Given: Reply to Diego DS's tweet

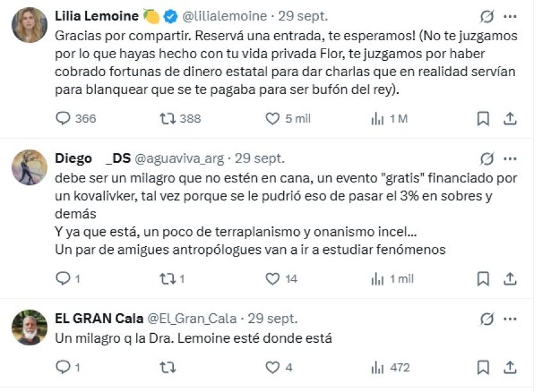Looking at the screenshot, I should [63, 278].
